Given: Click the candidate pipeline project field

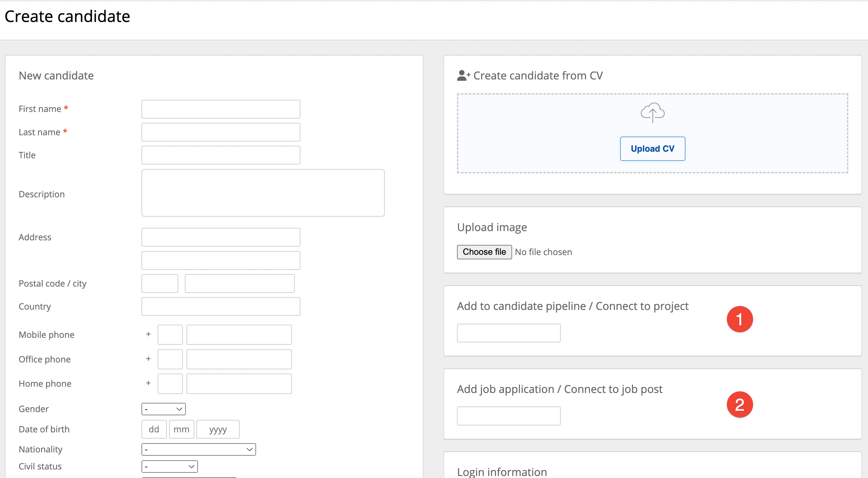Looking at the screenshot, I should pos(509,333).
